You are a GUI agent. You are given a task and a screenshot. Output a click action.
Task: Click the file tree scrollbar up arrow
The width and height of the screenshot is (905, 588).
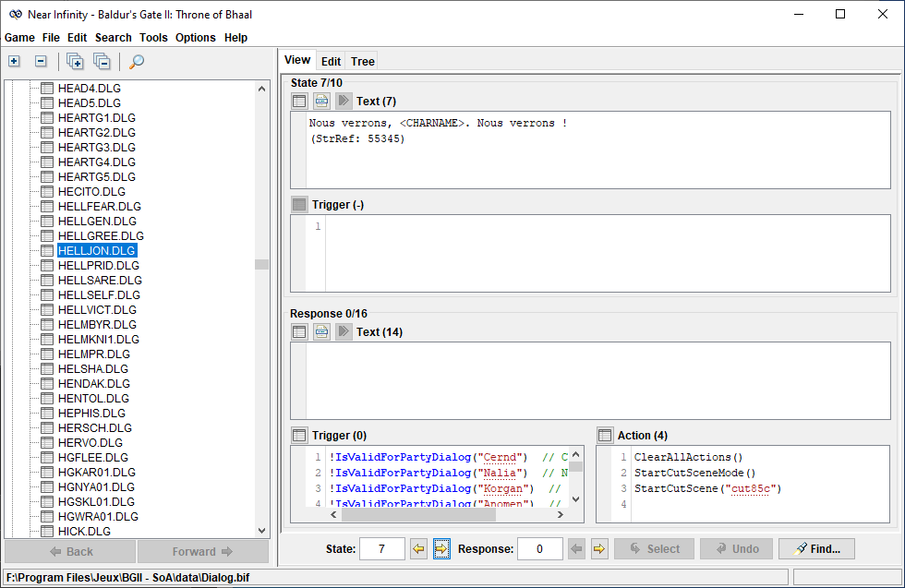pyautogui.click(x=261, y=89)
